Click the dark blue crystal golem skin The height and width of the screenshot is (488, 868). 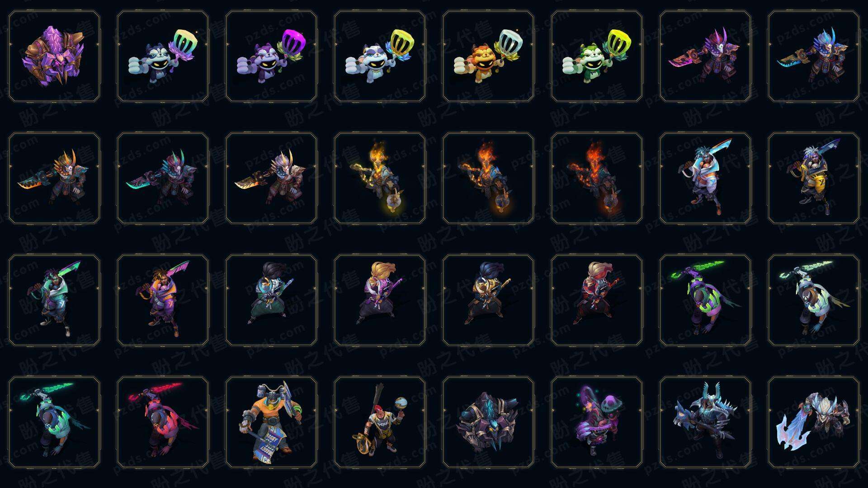coord(488,422)
